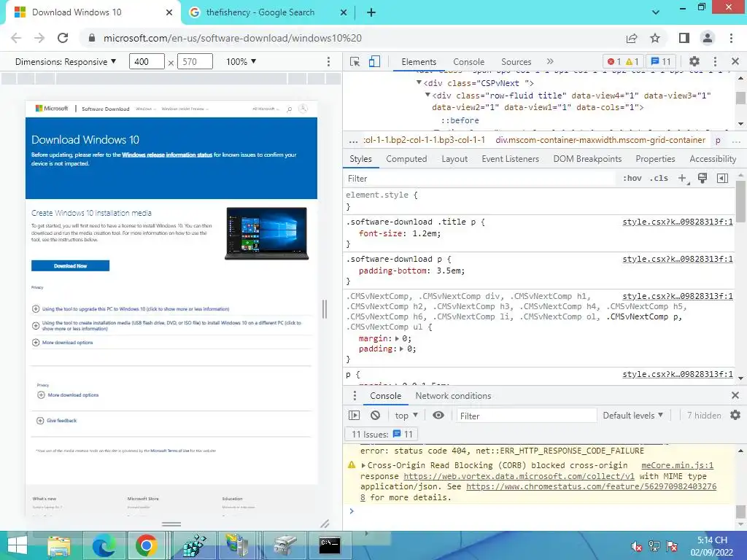Reload the Microsoft download page
Viewport: 747px width, 560px height.
(x=63, y=38)
